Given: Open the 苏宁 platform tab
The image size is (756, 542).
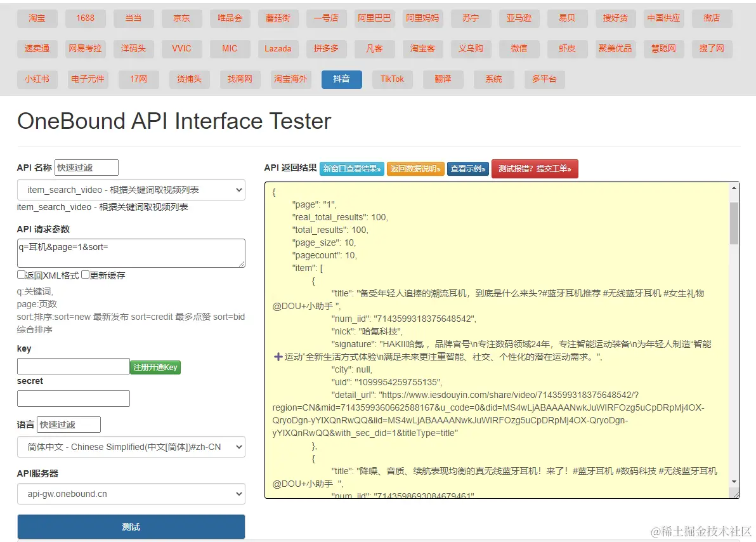Looking at the screenshot, I should pyautogui.click(x=471, y=18).
